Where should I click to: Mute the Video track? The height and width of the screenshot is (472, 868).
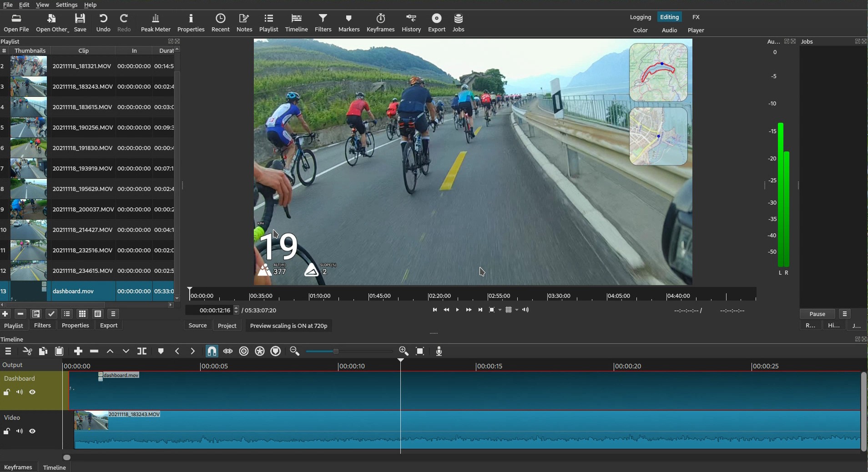[x=20, y=432]
